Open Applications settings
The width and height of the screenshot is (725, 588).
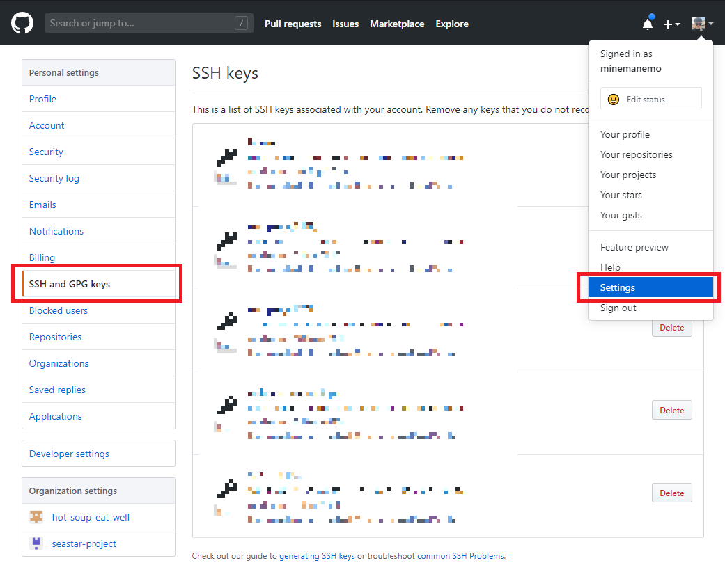(x=98, y=416)
